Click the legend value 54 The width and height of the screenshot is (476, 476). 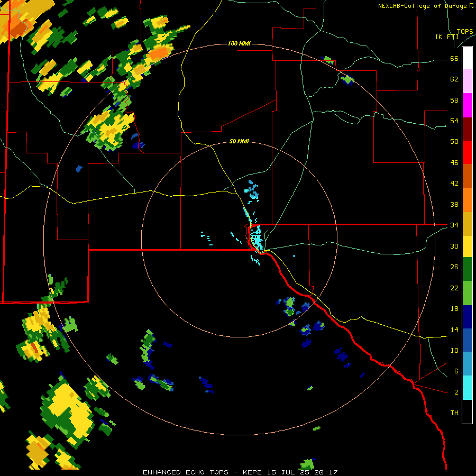tap(454, 121)
